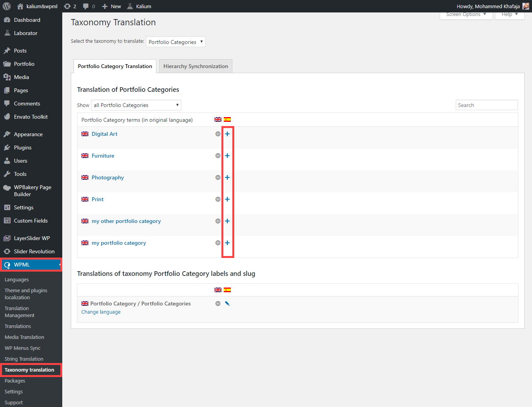
Task: Add translation for my portfolio category
Action: [227, 243]
